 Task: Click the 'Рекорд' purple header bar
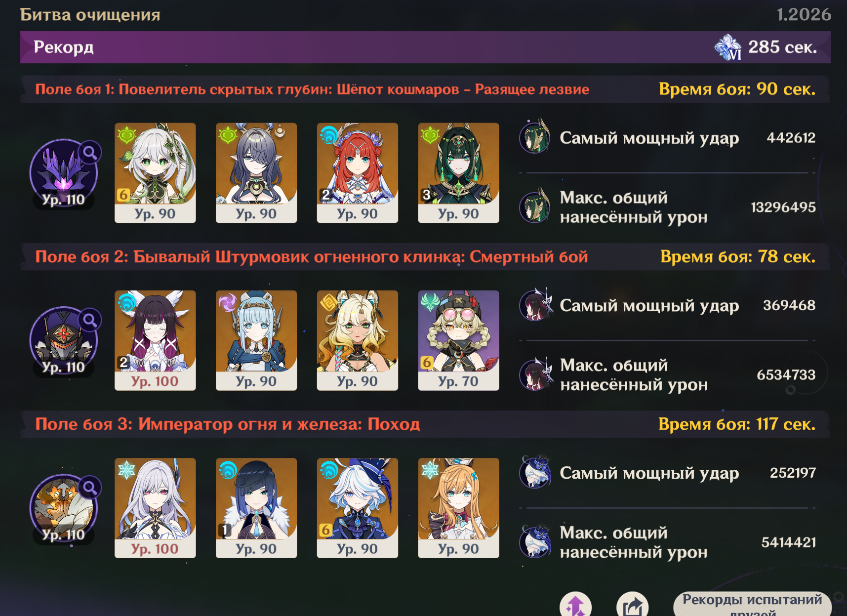coord(425,47)
